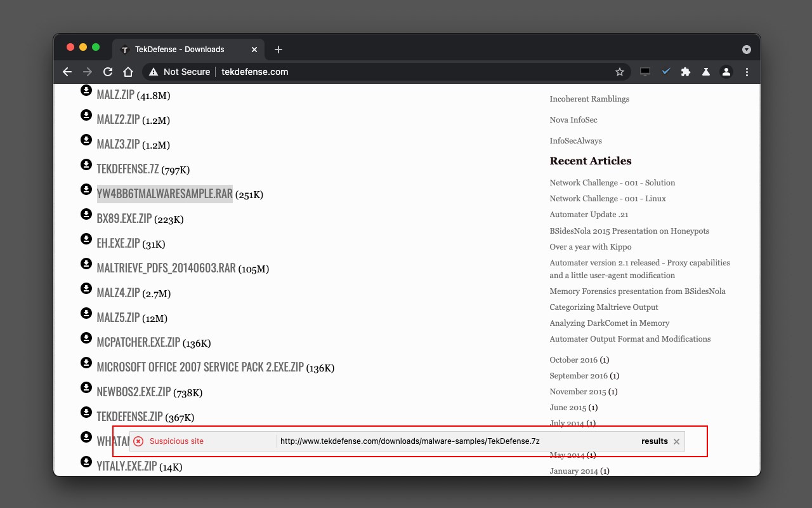This screenshot has width=812, height=508.
Task: Click the tekdefense.com address bar
Action: [381, 72]
